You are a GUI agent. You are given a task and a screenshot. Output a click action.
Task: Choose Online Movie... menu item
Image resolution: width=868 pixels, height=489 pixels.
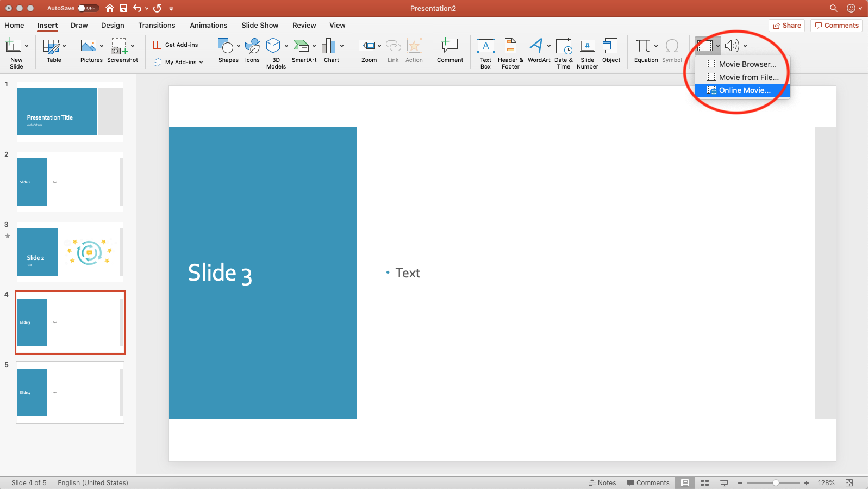pos(742,90)
